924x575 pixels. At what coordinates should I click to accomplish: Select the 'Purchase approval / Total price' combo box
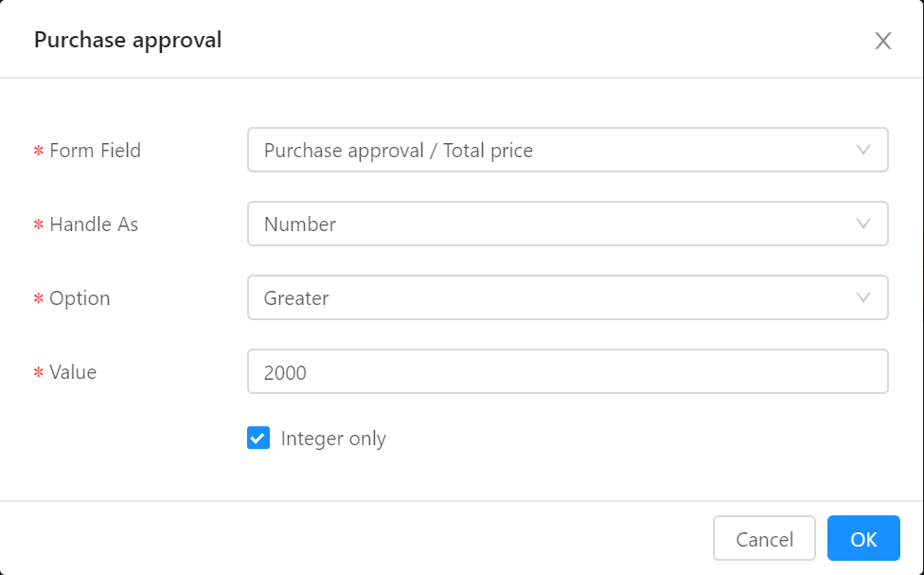tap(567, 150)
